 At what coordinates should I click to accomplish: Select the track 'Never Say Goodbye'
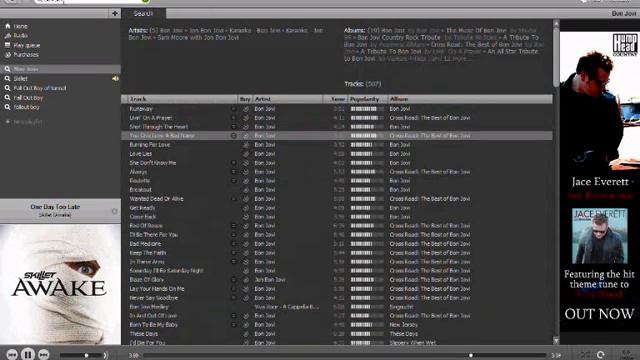point(153,298)
